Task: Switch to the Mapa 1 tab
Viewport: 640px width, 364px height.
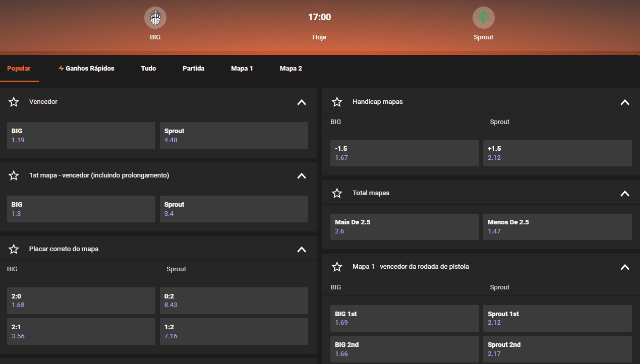Action: (242, 69)
